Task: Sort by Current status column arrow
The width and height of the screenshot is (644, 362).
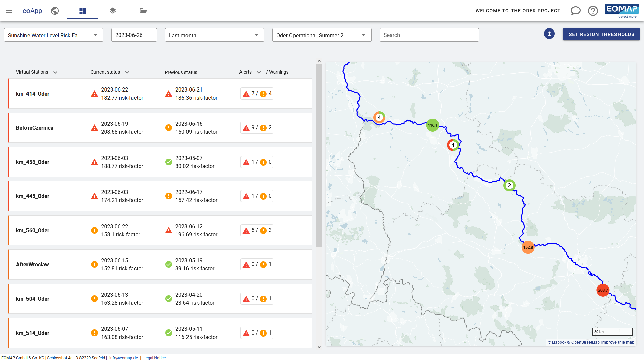Action: click(127, 72)
